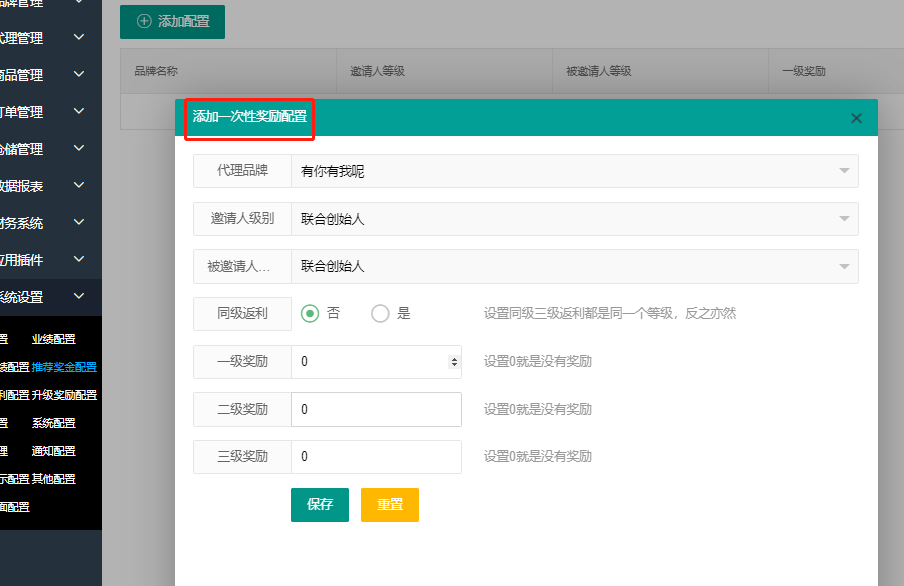Expand the 财务系统 sidebar chevron
This screenshot has width=904, height=586.
(x=79, y=223)
